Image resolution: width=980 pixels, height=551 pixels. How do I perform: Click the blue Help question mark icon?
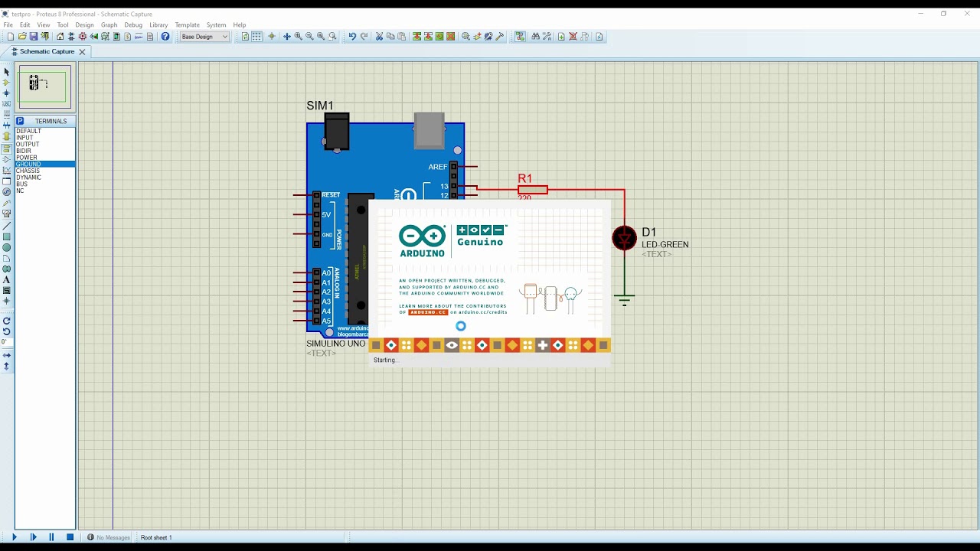(165, 37)
